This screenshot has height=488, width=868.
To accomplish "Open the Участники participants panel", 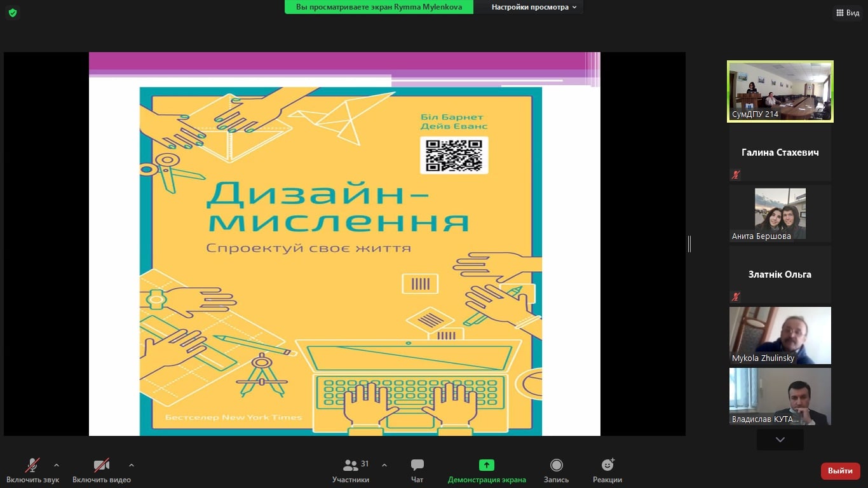I will pos(351,471).
